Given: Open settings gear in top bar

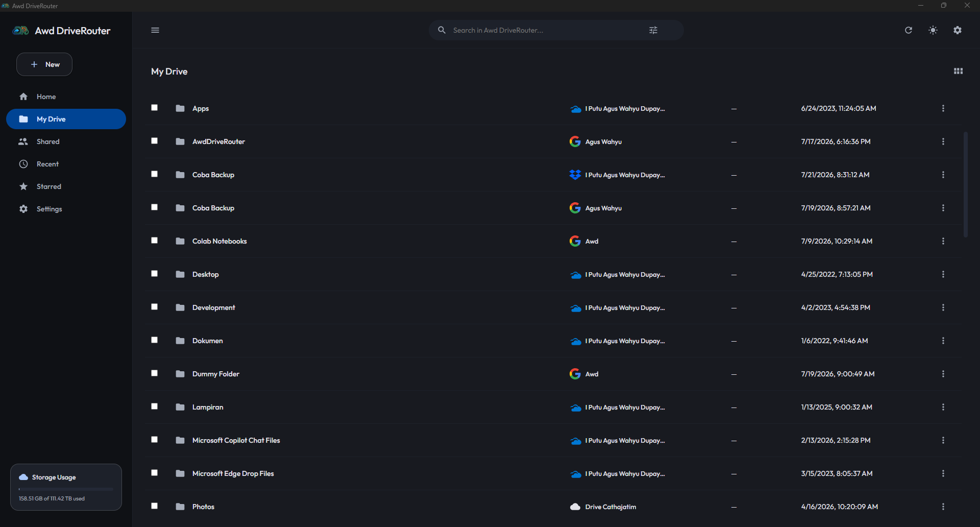Looking at the screenshot, I should 958,30.
